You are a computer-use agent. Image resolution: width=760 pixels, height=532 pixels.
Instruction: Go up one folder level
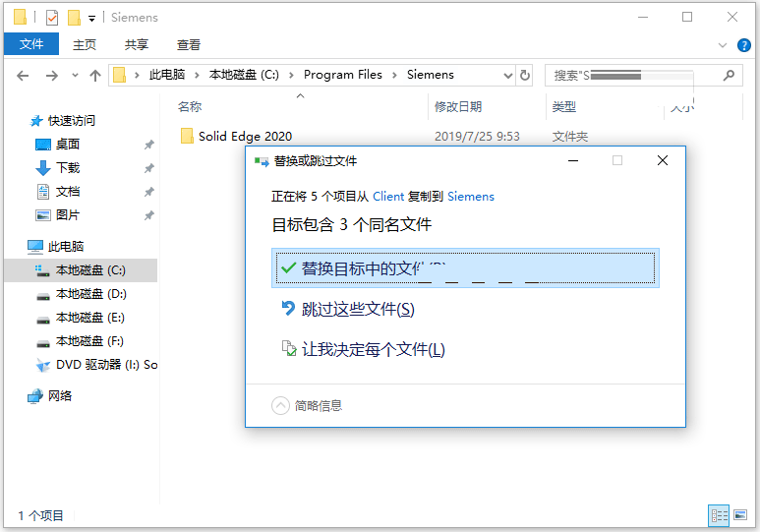point(95,75)
